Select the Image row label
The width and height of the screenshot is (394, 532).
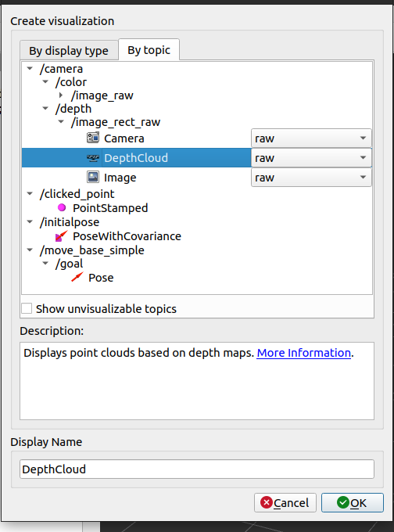coord(120,178)
